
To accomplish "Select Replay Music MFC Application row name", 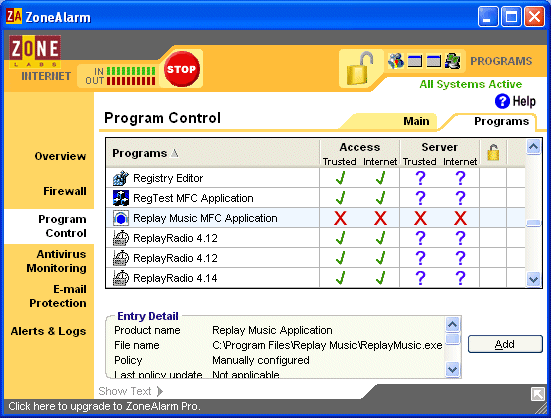I will coord(205,218).
